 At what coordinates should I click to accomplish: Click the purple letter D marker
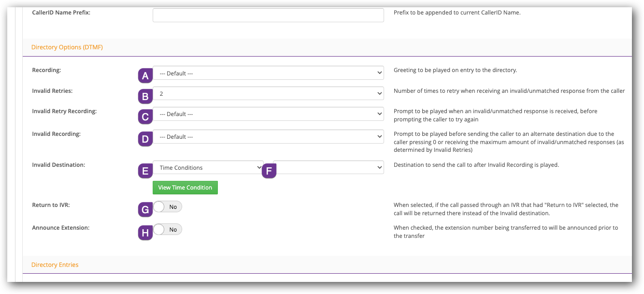click(145, 140)
